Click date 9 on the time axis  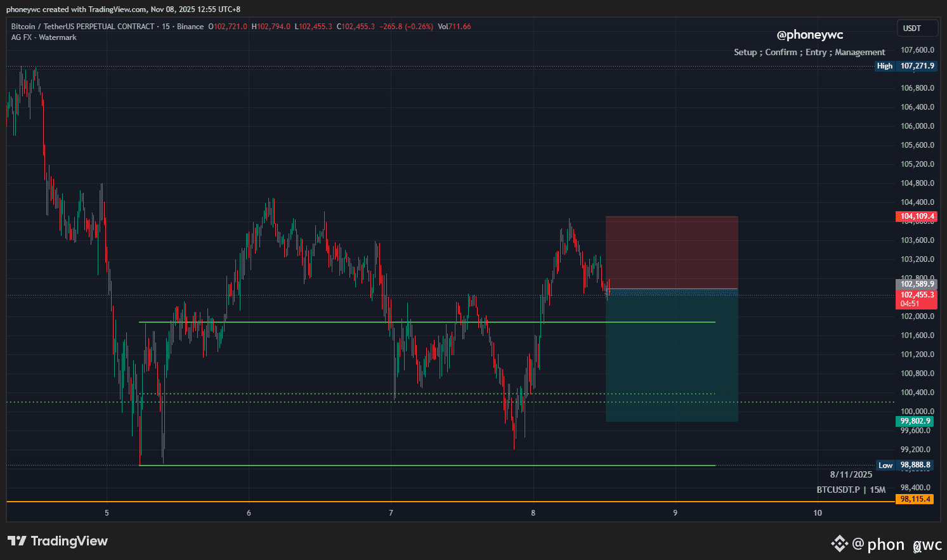point(675,513)
